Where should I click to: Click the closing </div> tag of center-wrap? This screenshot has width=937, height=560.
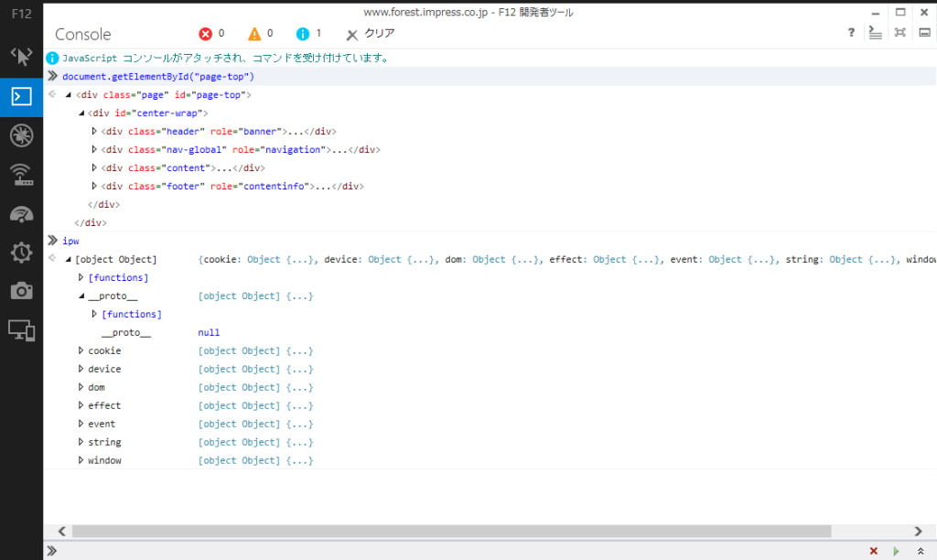tap(103, 204)
